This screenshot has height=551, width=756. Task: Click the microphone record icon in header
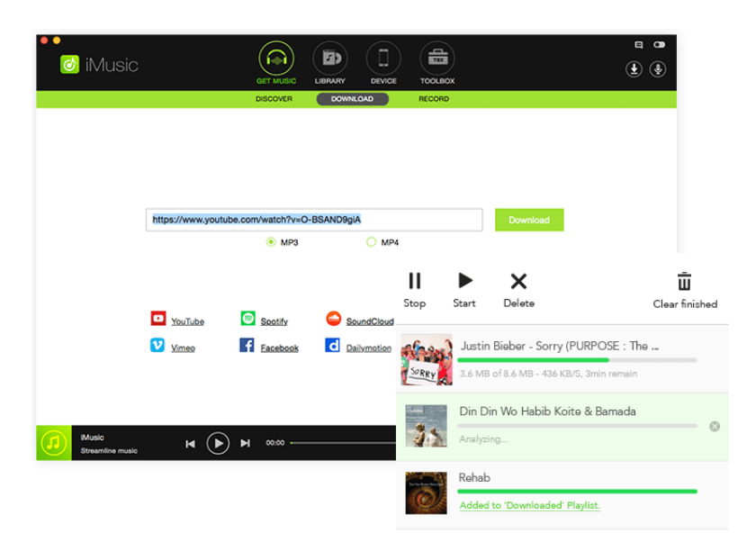tap(658, 69)
